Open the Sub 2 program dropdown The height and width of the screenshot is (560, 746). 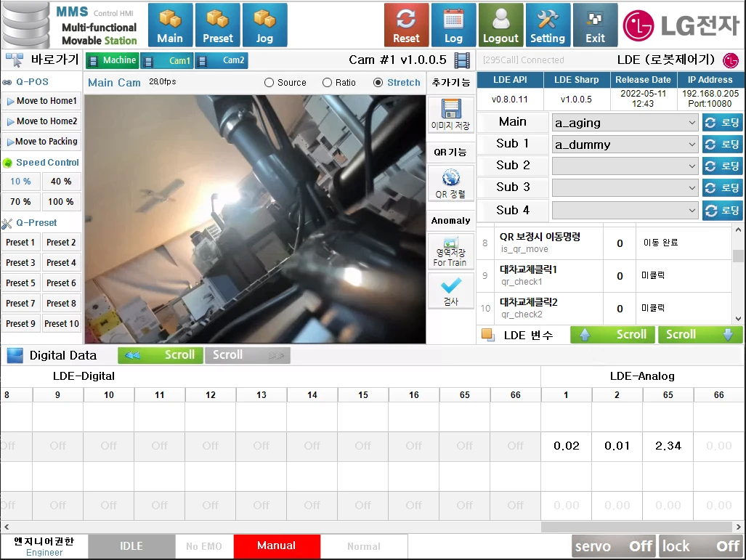[625, 166]
